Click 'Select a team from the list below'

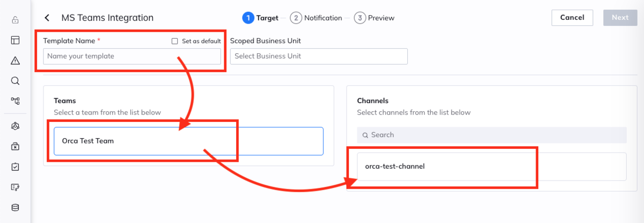click(x=107, y=112)
